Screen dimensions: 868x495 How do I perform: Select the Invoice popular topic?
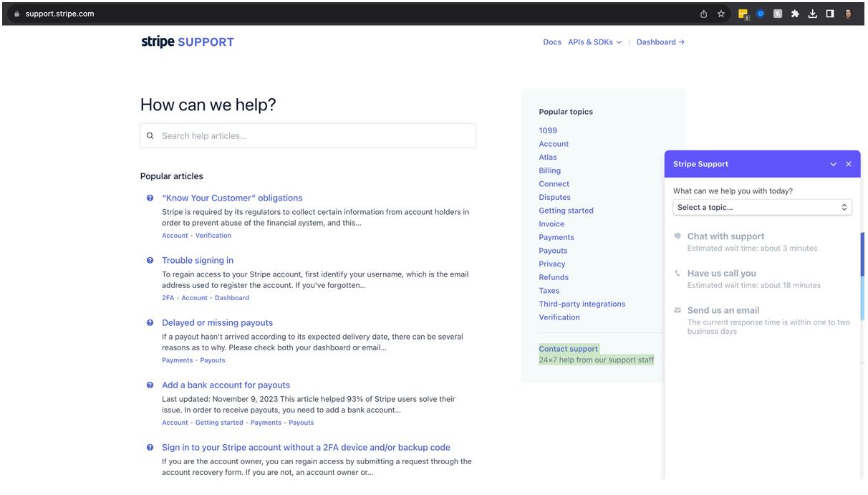[551, 224]
